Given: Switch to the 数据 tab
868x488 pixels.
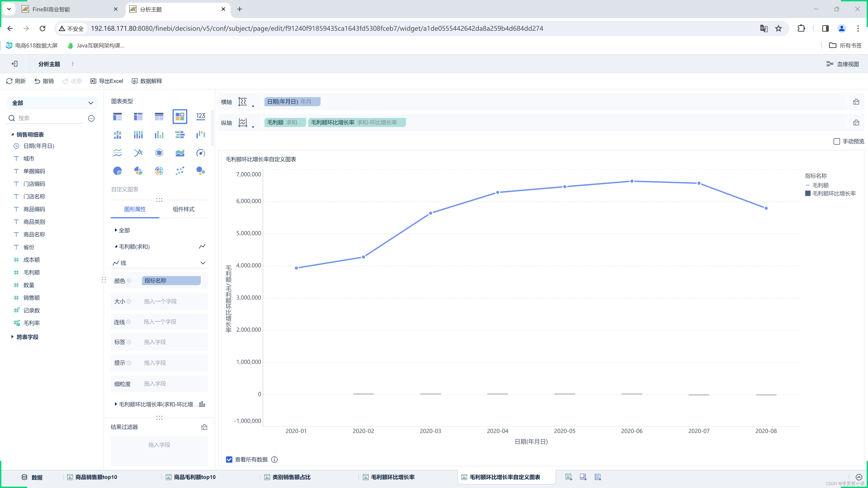Looking at the screenshot, I should [x=32, y=477].
